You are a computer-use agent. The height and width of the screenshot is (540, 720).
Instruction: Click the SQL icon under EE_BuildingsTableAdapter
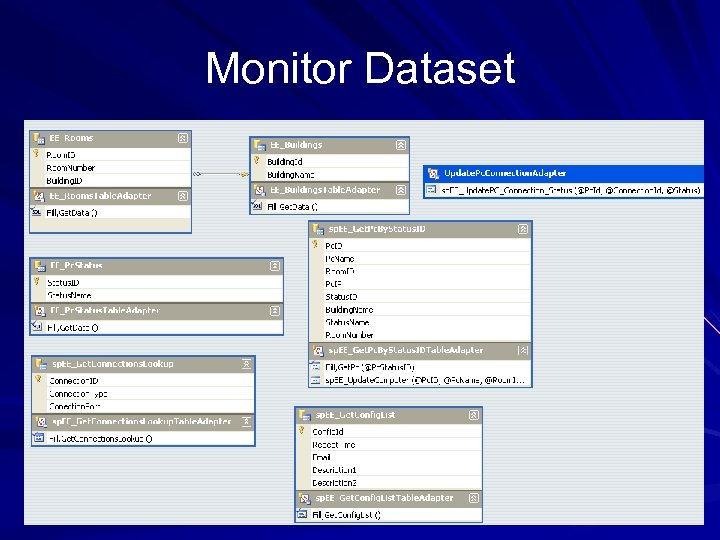(257, 206)
